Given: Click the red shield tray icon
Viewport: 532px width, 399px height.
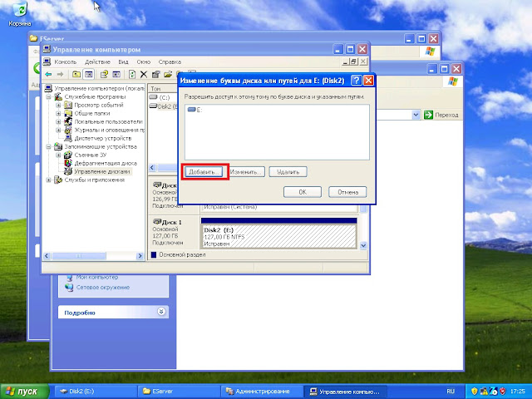Looking at the screenshot, I should pyautogui.click(x=503, y=392).
